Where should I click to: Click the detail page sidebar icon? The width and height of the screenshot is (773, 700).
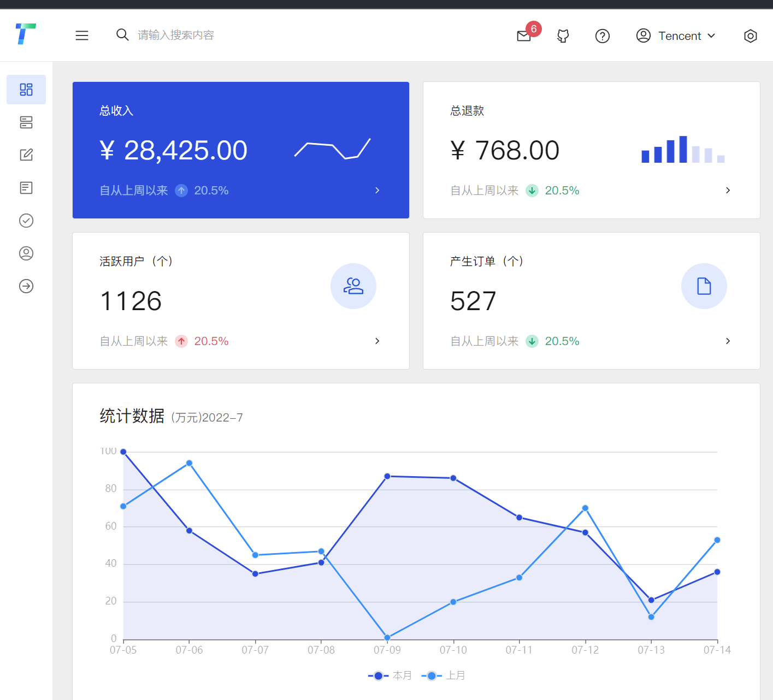tap(26, 187)
